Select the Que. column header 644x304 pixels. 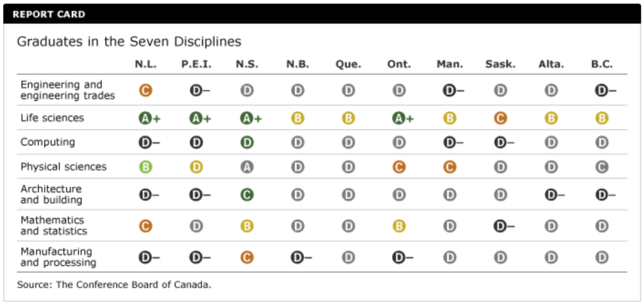(348, 64)
